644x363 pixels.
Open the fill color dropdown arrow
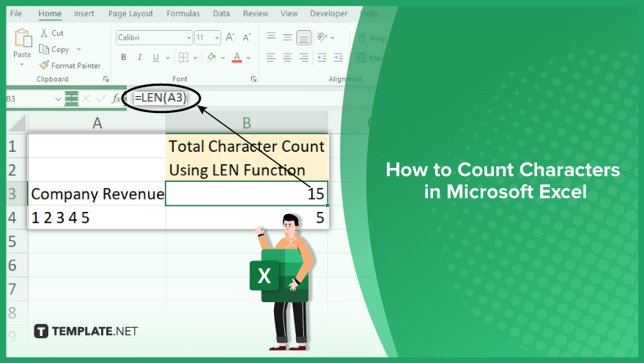pos(223,58)
